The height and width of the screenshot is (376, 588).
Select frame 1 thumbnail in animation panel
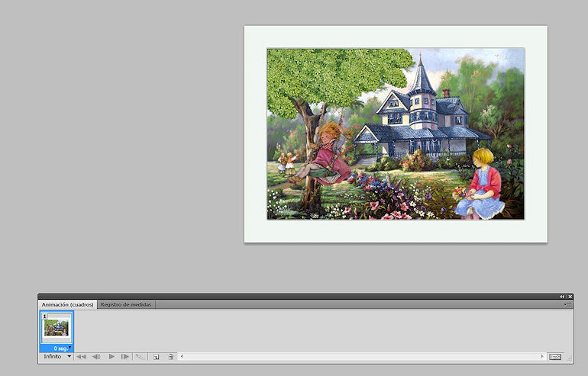[57, 328]
